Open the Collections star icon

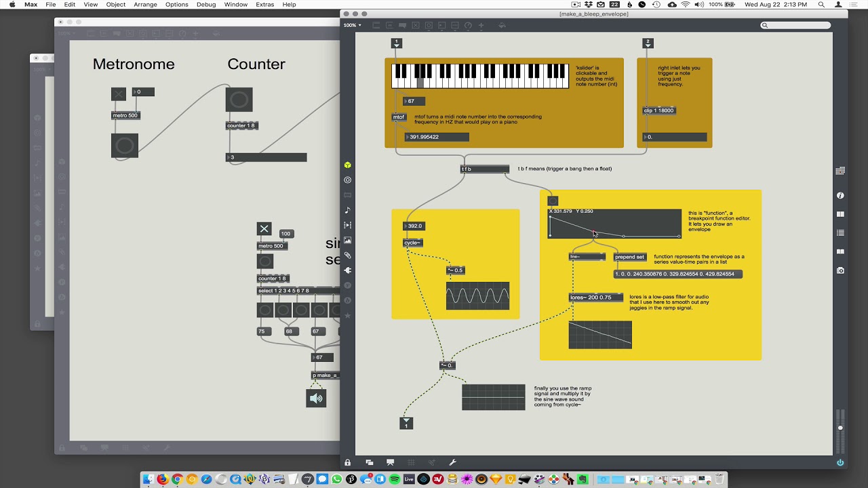[x=347, y=315]
